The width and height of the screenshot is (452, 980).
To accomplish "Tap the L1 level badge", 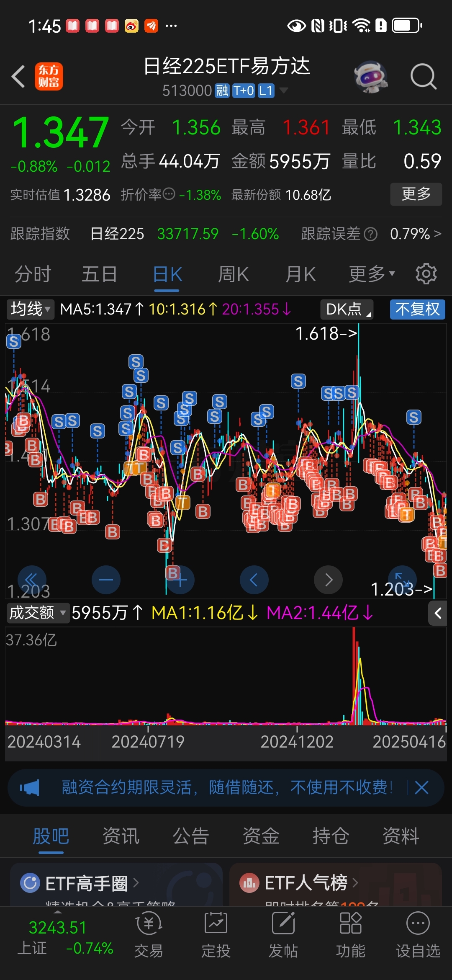I will click(x=266, y=90).
